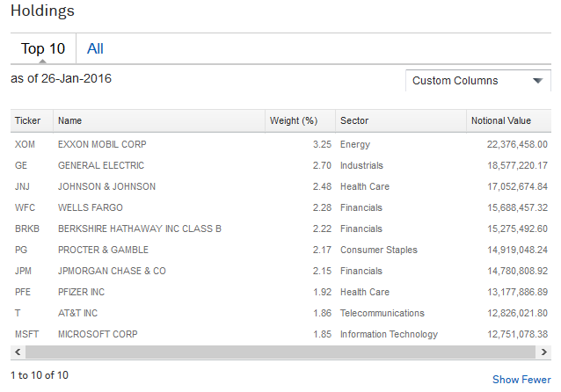Switch to the Top 10 tab
561x392 pixels.
[43, 48]
